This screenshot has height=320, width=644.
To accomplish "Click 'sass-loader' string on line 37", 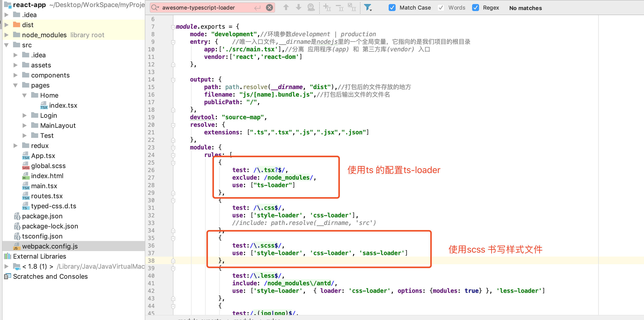I will (x=382, y=253).
